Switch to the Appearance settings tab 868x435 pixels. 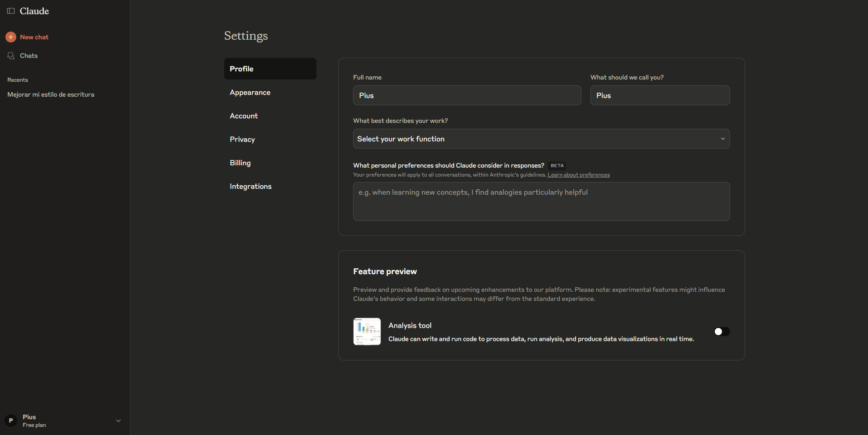coord(250,92)
